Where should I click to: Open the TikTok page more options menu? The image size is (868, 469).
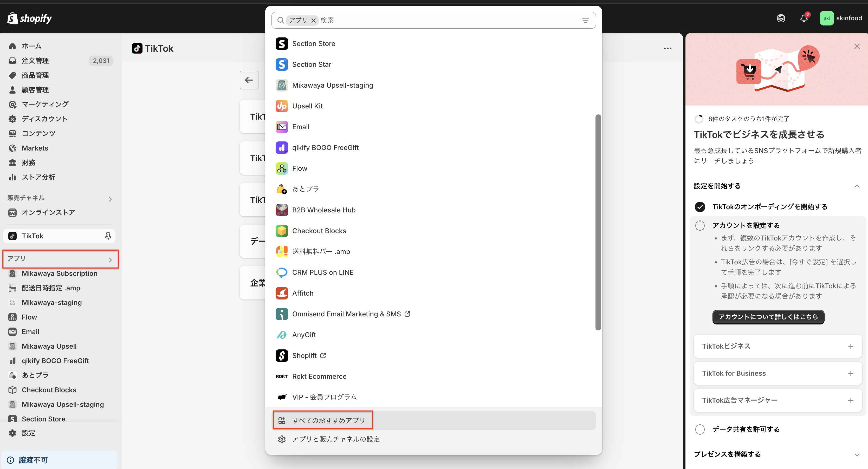point(668,49)
